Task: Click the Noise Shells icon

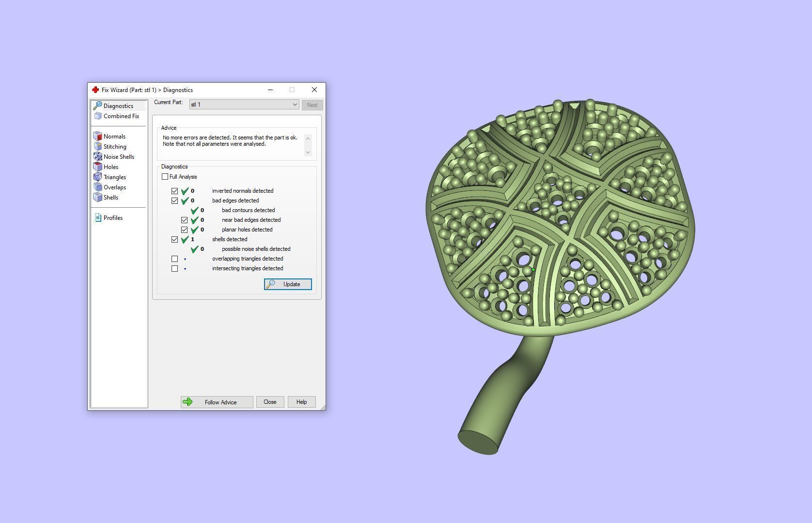Action: 98,156
